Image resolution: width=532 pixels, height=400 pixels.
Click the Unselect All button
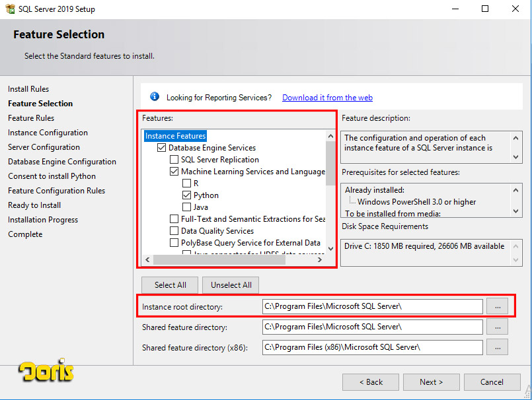point(231,285)
